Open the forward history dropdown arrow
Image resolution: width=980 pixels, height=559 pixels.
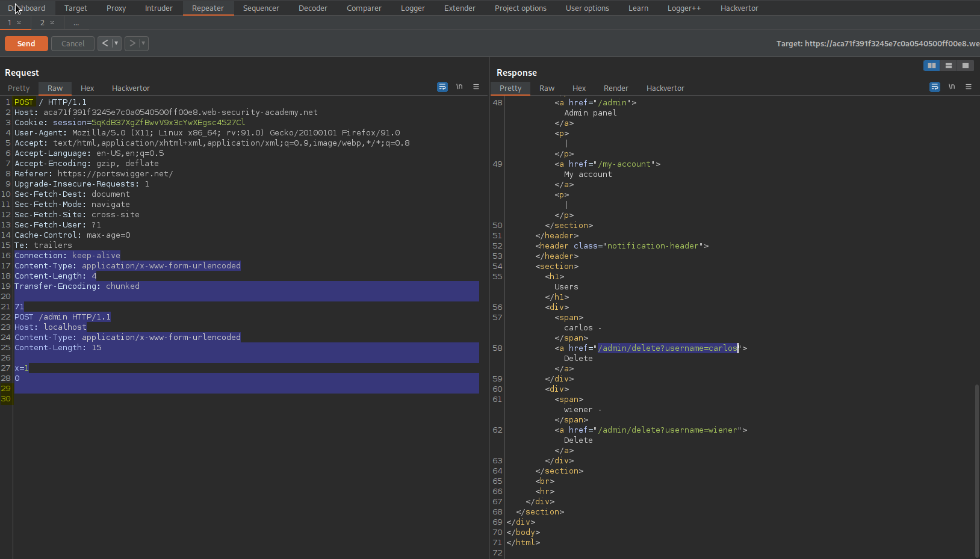[x=143, y=43]
